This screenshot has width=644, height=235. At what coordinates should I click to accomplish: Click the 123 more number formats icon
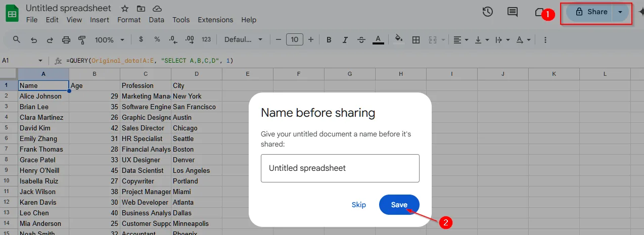[206, 39]
